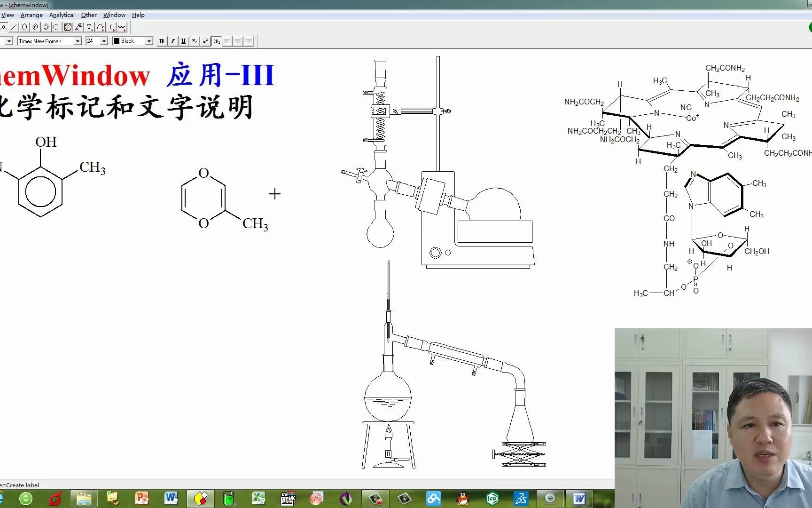812x508 pixels.
Task: Click the plus sign on the canvas
Action: click(275, 194)
